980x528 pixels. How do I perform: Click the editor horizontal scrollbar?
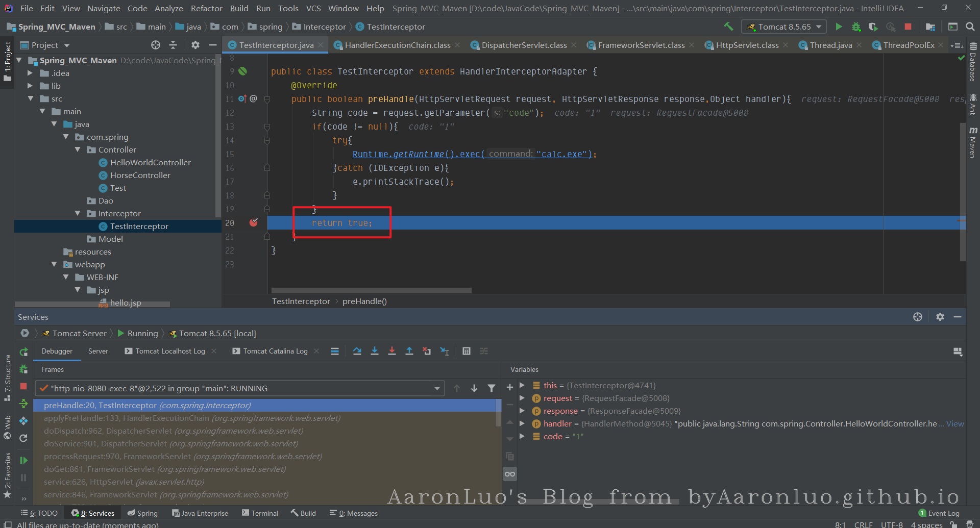pos(372,290)
